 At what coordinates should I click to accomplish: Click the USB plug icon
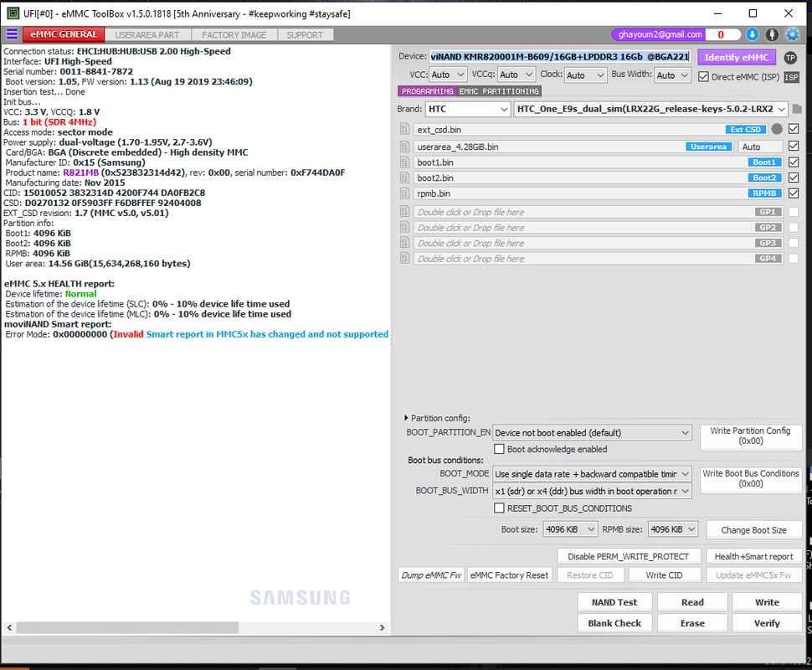click(772, 34)
